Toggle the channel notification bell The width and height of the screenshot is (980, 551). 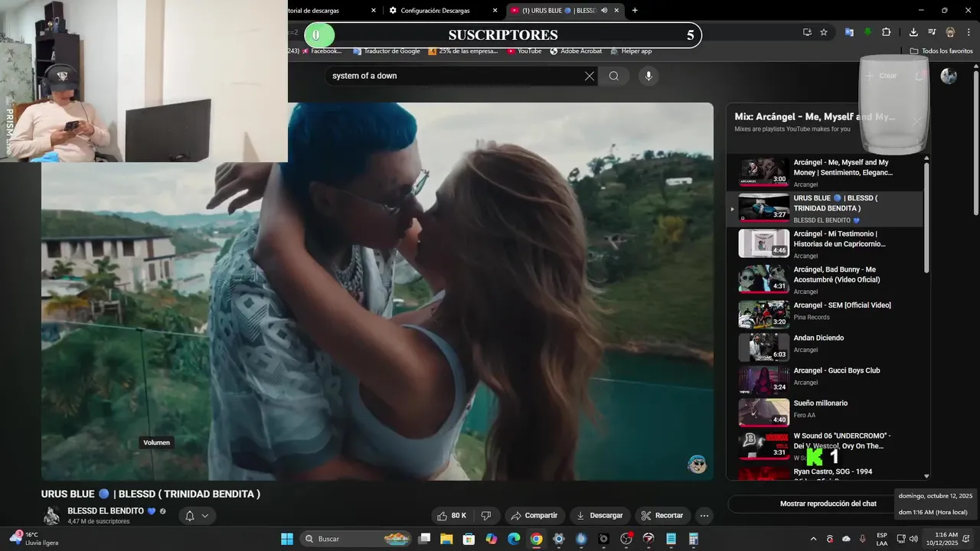pyautogui.click(x=190, y=516)
